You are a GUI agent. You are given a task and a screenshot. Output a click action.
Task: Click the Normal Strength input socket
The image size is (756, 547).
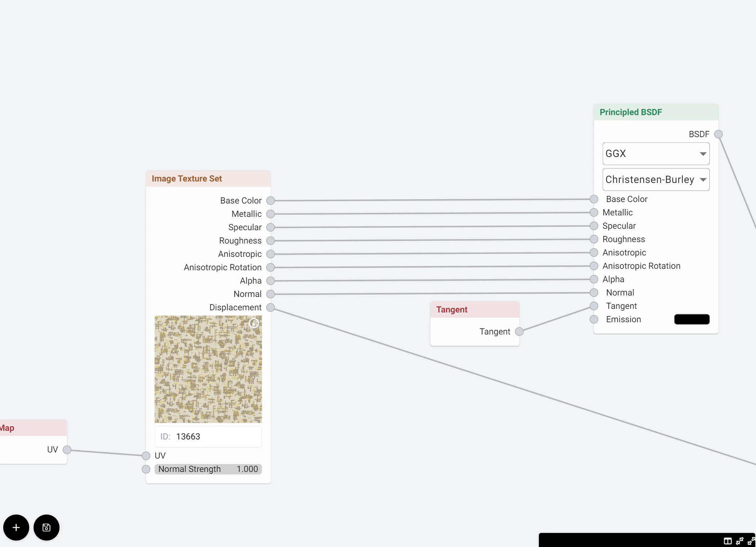[146, 469]
